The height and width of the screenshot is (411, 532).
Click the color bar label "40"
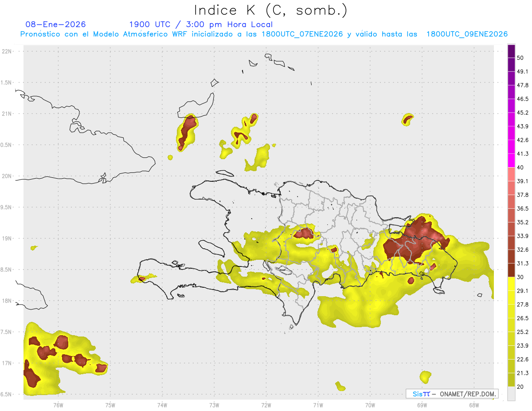520,168
